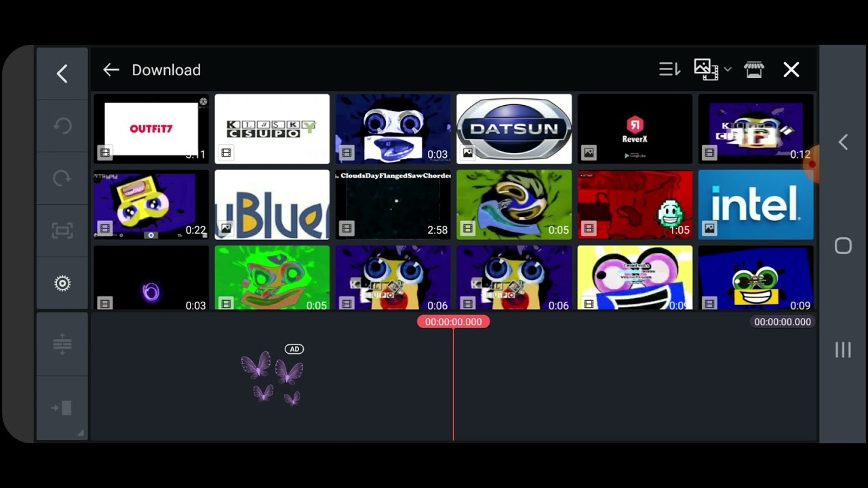Screen dimensions: 868x488
Task: Click the undo icon in left panel
Action: point(62,126)
